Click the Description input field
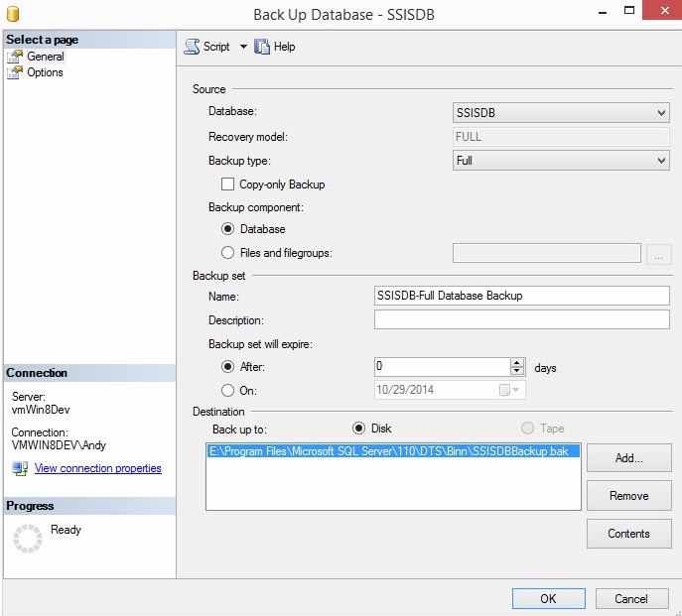The width and height of the screenshot is (682, 616). pos(521,319)
